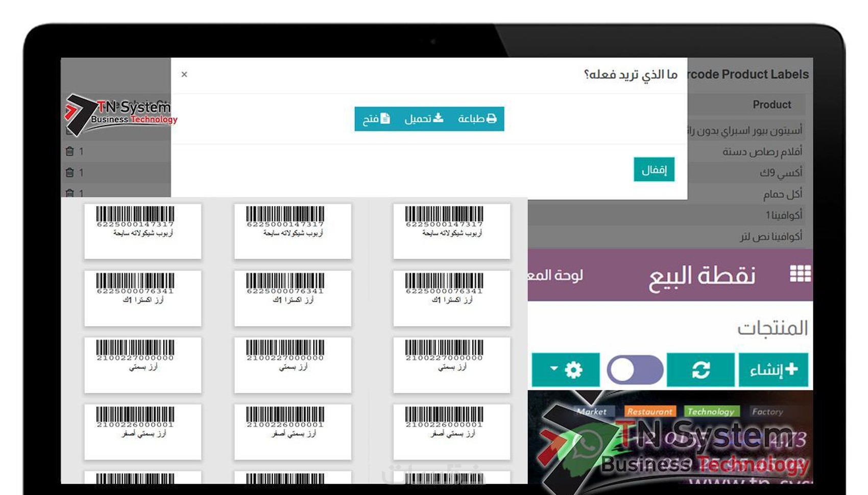Click the Barcode Product Labels title
The image size is (868, 495).
(x=748, y=75)
